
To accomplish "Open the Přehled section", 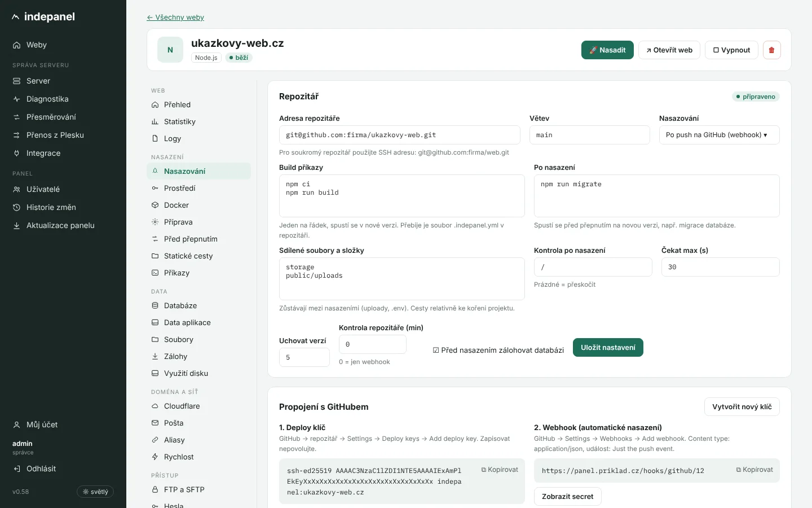I will point(198,105).
